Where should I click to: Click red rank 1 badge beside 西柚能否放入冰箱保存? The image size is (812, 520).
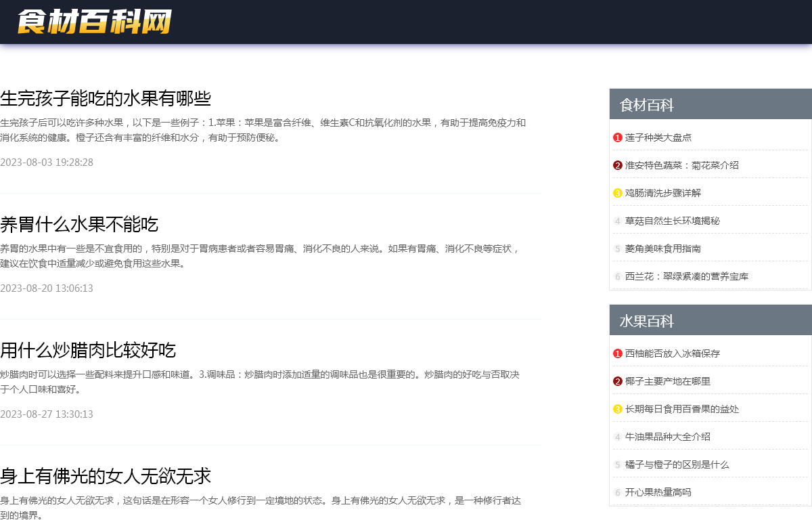tap(617, 353)
